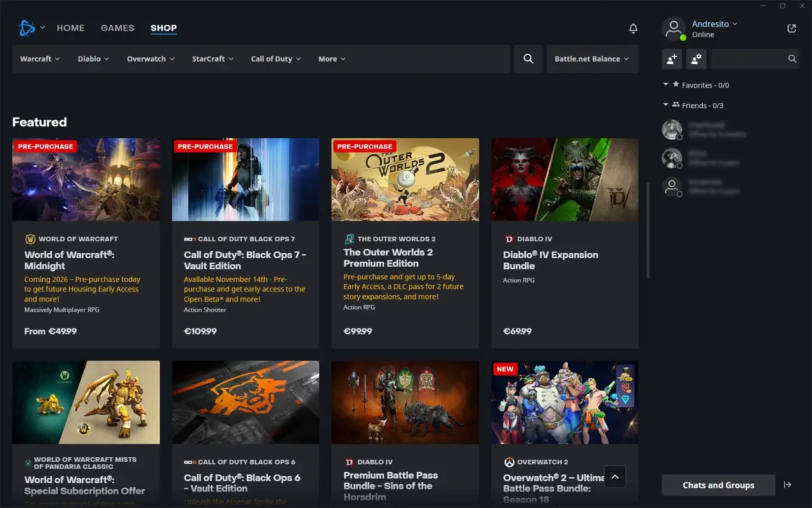
Task: Click the Battle.net logo icon
Action: [26, 27]
